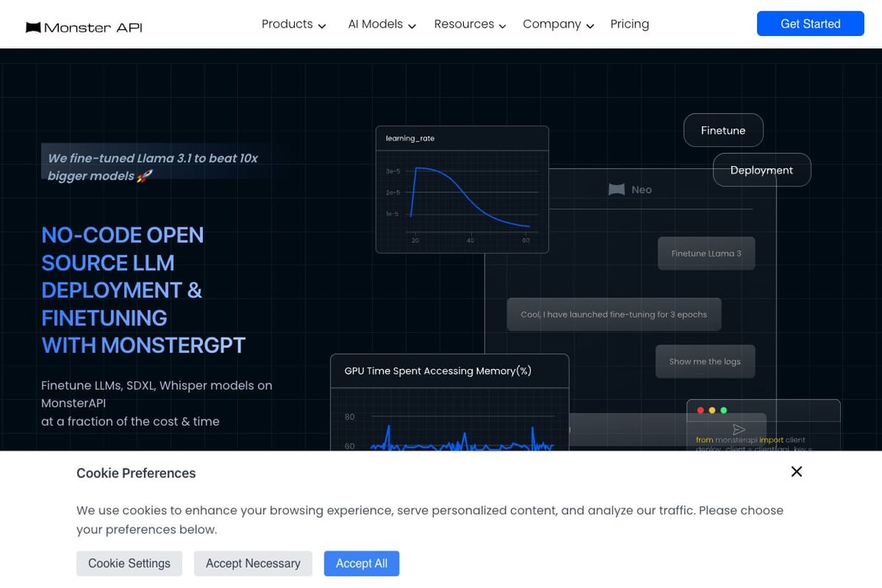Click the send paper-plane icon
The image size is (882, 588).
(739, 430)
